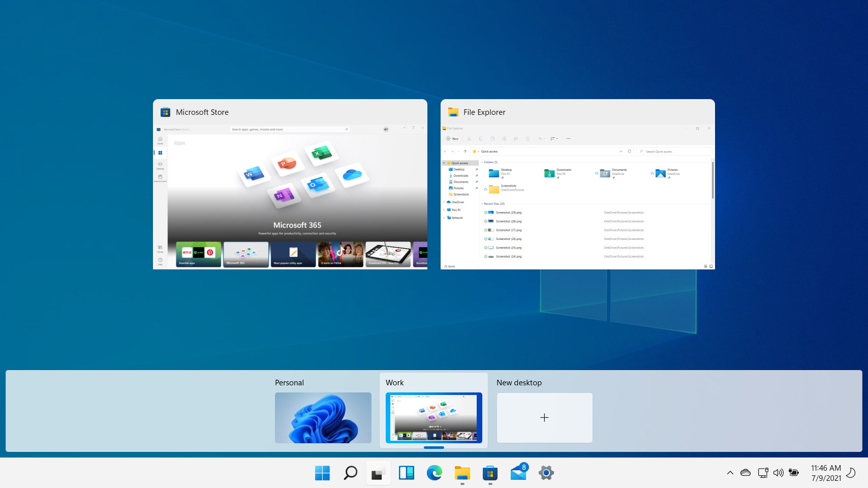The height and width of the screenshot is (488, 868).
Task: Open the Settings app from the taskbar
Action: 546,473
